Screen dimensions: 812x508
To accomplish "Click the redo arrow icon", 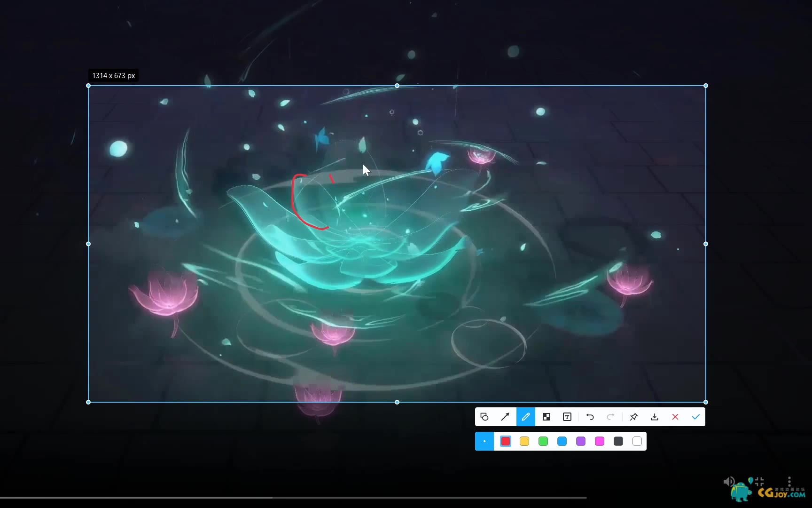I will tap(610, 417).
